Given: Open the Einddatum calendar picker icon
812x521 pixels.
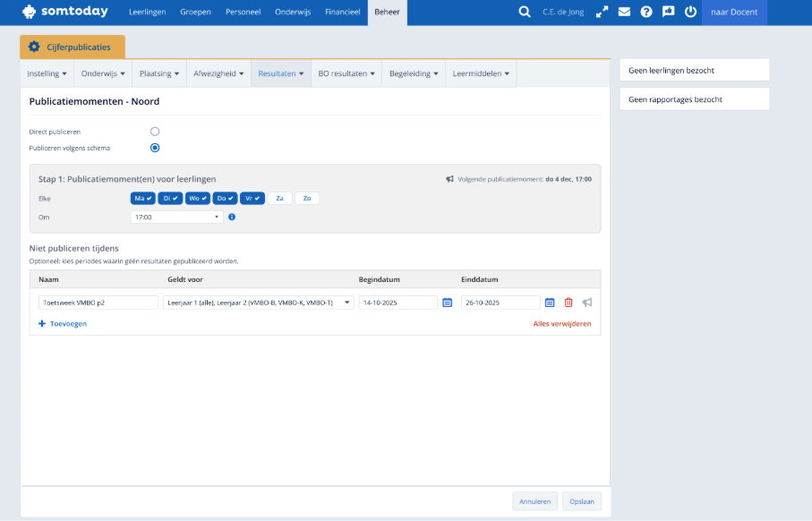Looking at the screenshot, I should [550, 303].
